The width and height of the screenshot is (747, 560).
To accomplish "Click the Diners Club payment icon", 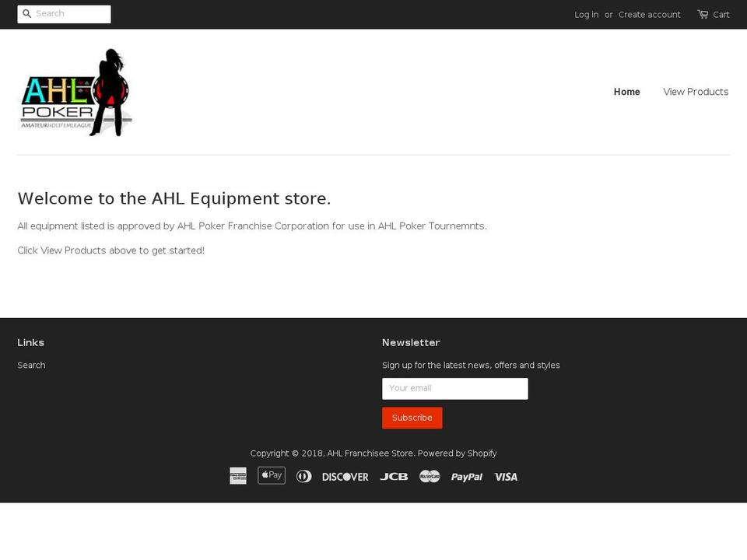I will tap(304, 476).
